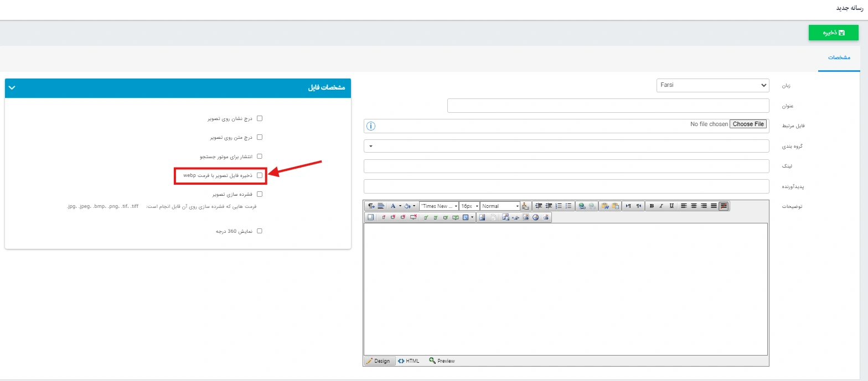
Task: Click the italic formatting icon
Action: click(x=661, y=206)
